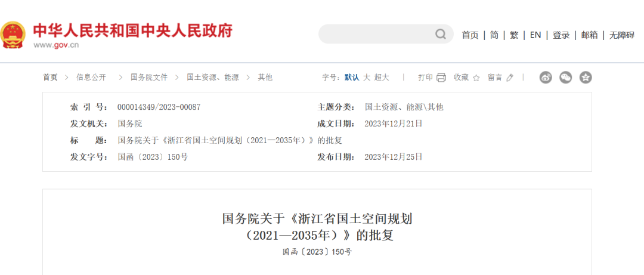Viewport: 644px width, 275px height.
Task: Go to 国土资源、能源 breadcrumb category
Action: point(212,78)
